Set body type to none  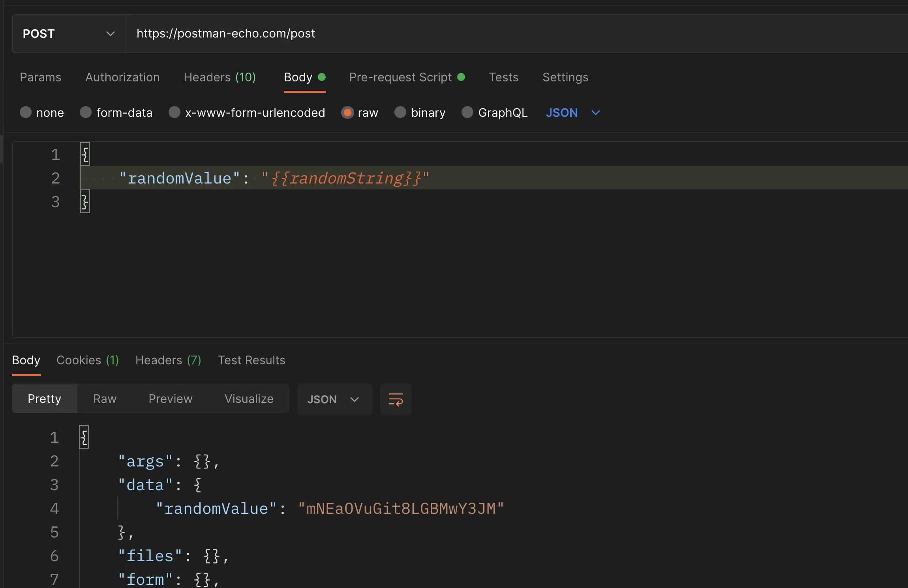(26, 112)
